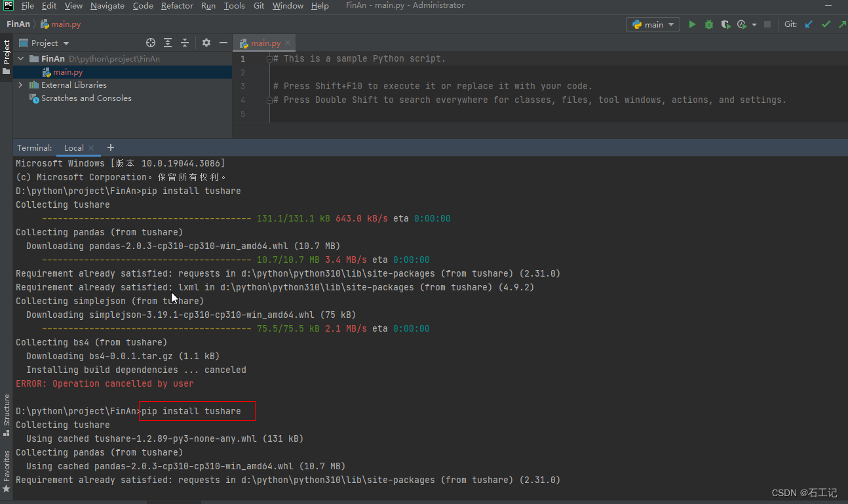Open the Code menu
Screen dimensions: 848x504
click(143, 6)
